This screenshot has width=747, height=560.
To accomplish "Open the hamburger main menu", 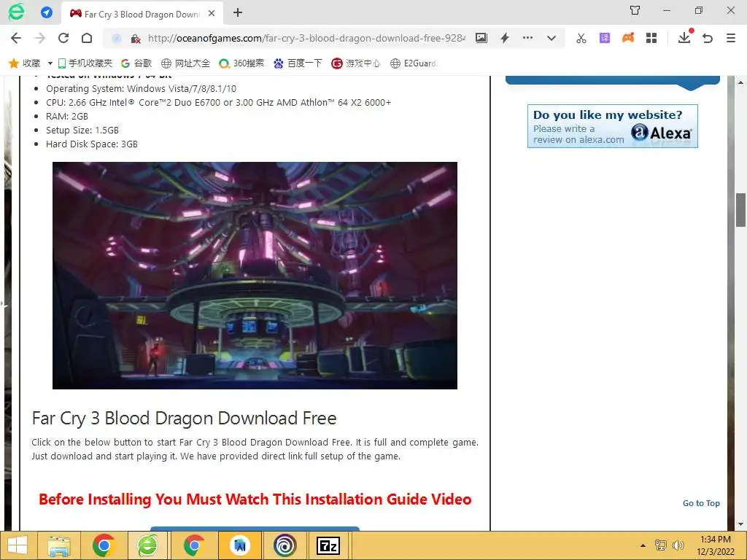I will (731, 38).
